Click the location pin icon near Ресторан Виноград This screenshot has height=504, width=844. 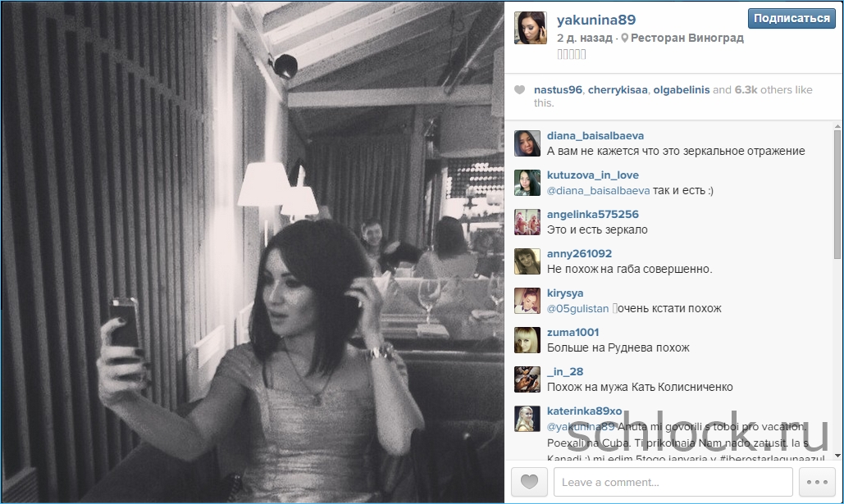624,39
